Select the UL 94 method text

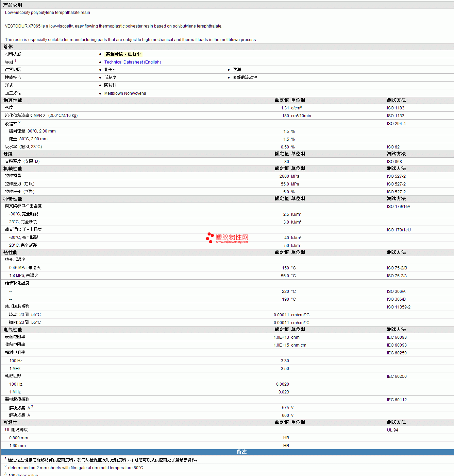392,430
